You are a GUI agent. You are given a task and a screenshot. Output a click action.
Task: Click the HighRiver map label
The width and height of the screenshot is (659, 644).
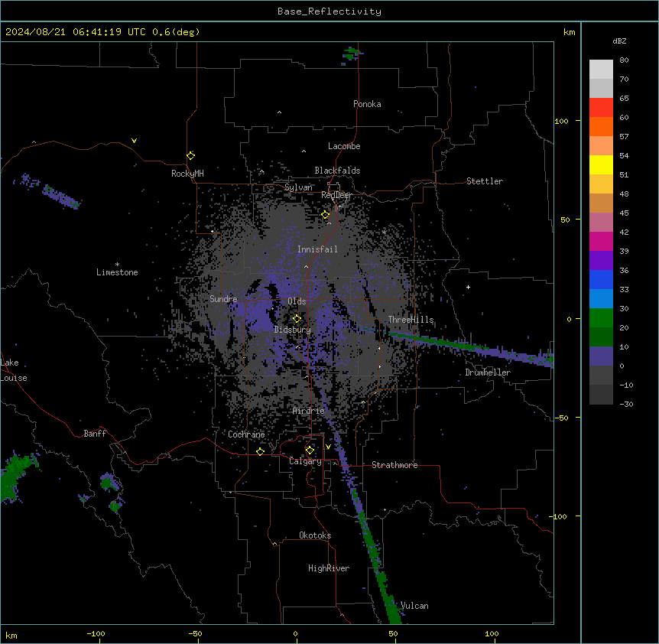point(329,568)
